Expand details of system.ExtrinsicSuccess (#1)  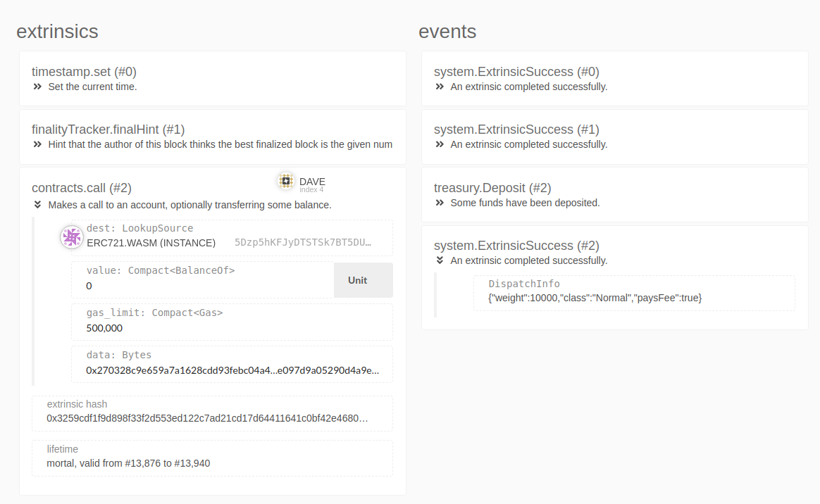click(438, 144)
